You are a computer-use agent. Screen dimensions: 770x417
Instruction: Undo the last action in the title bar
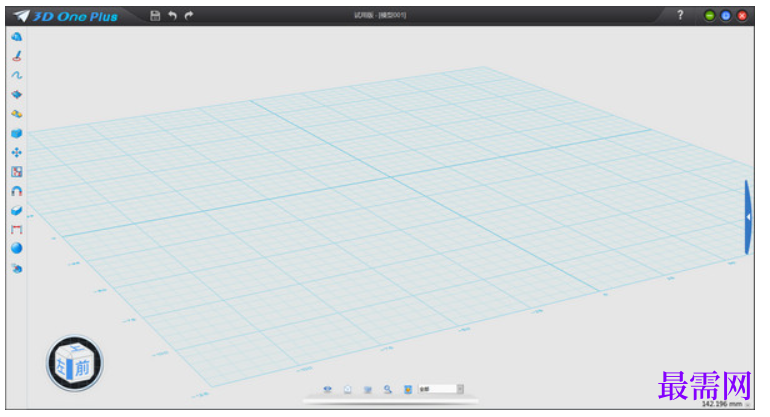(x=172, y=16)
